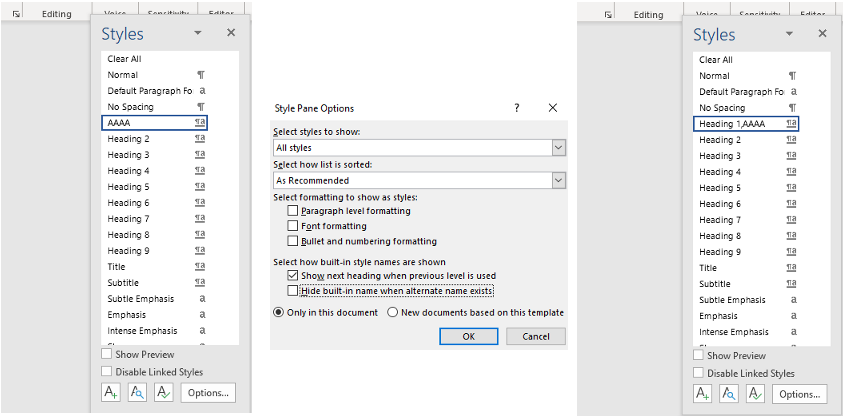Open Manage Styles in right Styles pane
The width and height of the screenshot is (843, 416).
756,393
